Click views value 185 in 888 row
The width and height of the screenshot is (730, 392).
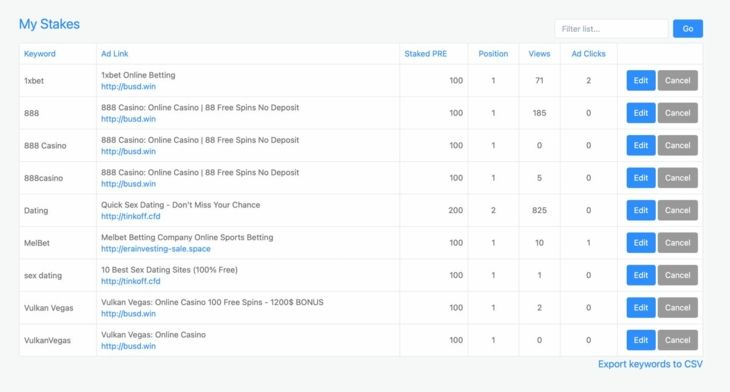coord(539,113)
